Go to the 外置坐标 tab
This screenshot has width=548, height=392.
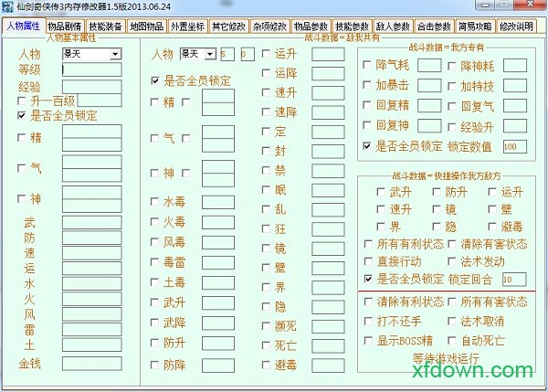187,26
